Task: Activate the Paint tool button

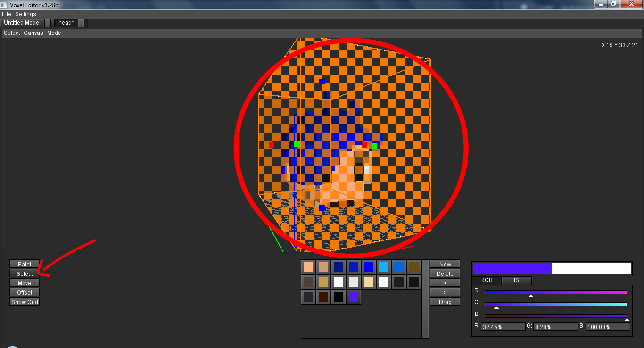Action: point(25,264)
